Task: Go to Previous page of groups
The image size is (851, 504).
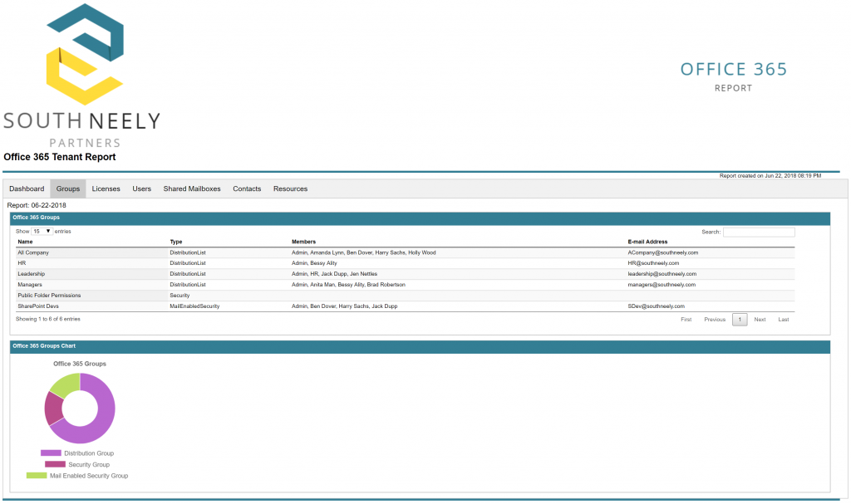Action: tap(715, 320)
